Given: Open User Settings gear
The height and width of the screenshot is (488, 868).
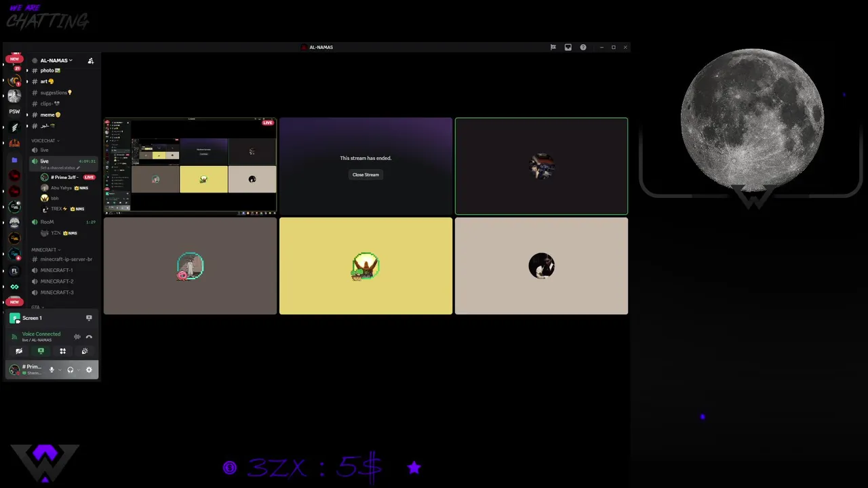Looking at the screenshot, I should point(89,370).
